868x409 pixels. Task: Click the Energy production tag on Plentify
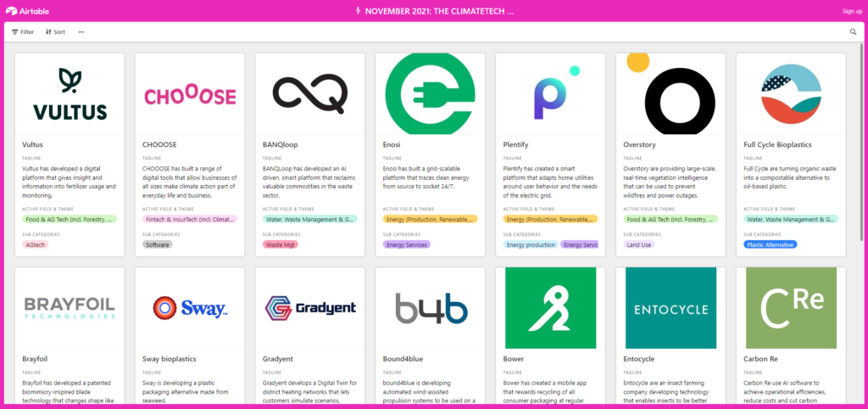pyautogui.click(x=531, y=244)
